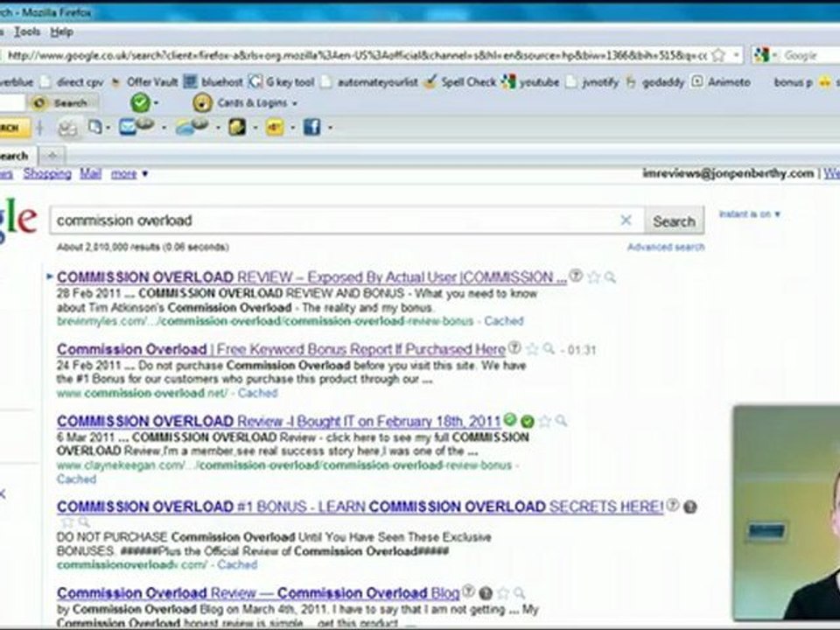Click magnifier preview on 'I Bought IT' result
The width and height of the screenshot is (840, 630).
(x=562, y=421)
